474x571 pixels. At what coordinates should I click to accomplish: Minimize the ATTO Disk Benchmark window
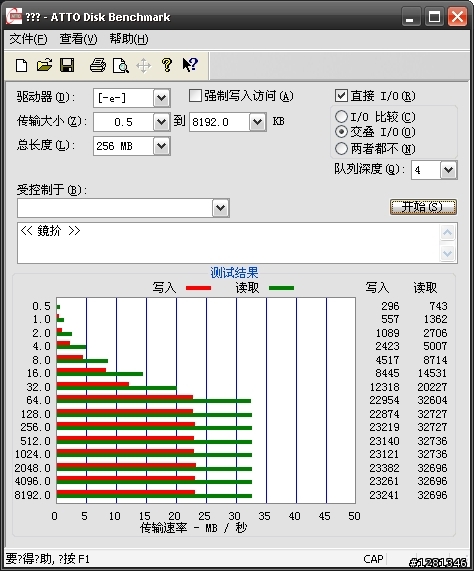pyautogui.click(x=410, y=17)
